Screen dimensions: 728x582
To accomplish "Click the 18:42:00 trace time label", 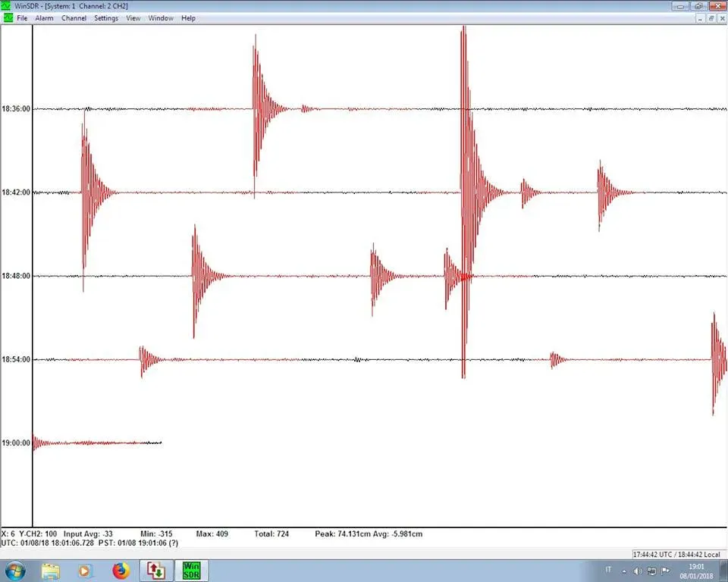I will click(16, 192).
